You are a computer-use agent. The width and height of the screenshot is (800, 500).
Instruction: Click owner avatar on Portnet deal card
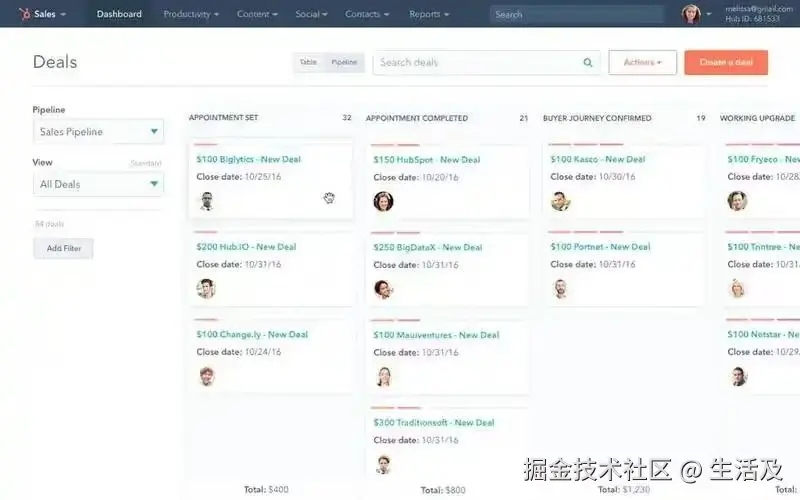pos(560,289)
